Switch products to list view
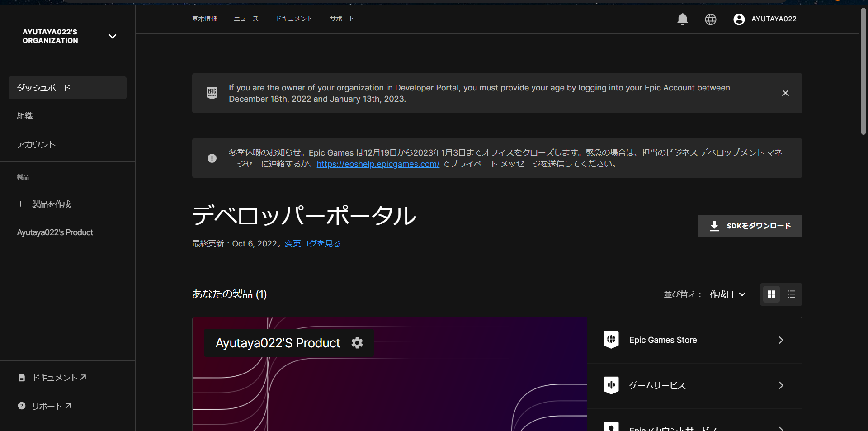Image resolution: width=868 pixels, height=431 pixels. click(x=791, y=294)
